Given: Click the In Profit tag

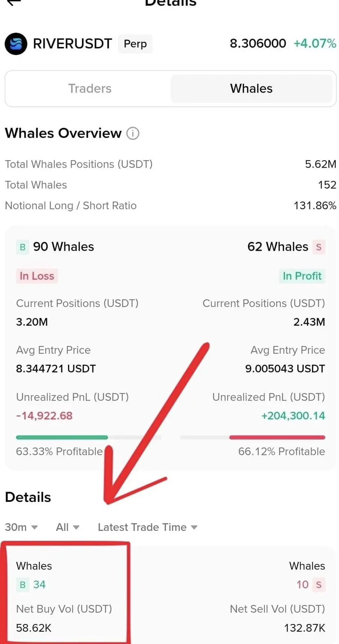Looking at the screenshot, I should [302, 276].
